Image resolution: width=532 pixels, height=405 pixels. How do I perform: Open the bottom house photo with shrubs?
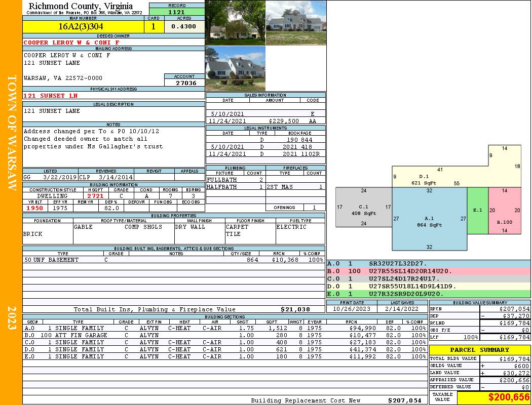click(235, 68)
